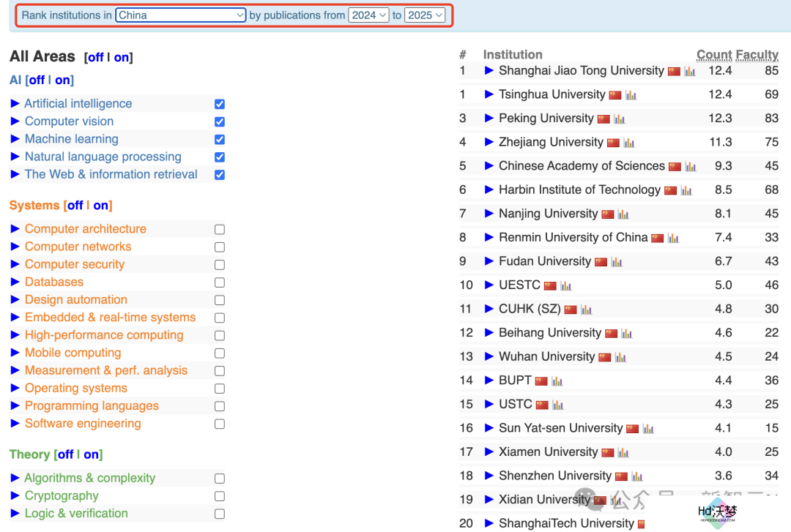Expand faculty list for Shanghai Jiao Tong University

[x=489, y=70]
